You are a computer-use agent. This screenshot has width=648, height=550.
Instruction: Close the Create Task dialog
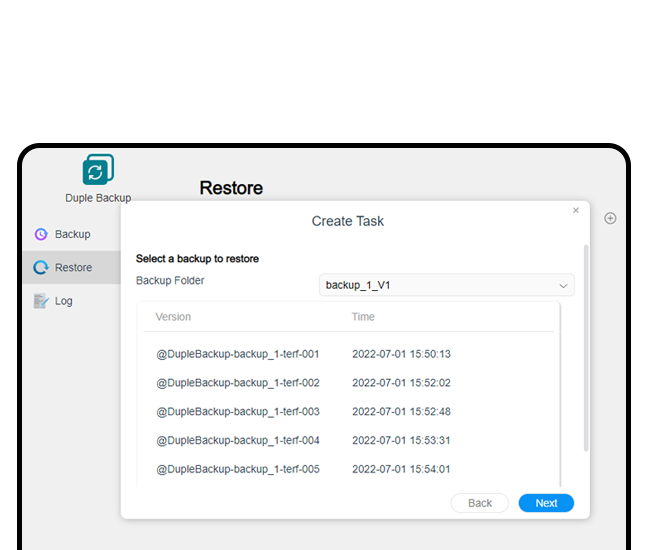point(575,211)
